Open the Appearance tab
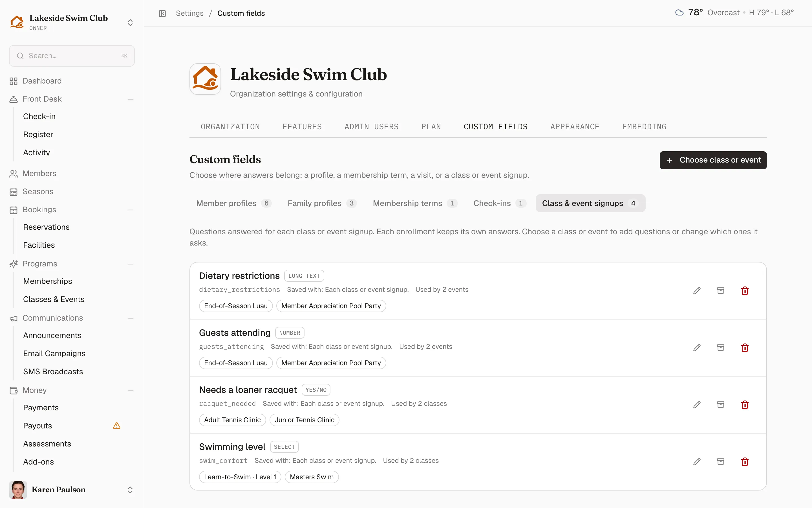 575,127
